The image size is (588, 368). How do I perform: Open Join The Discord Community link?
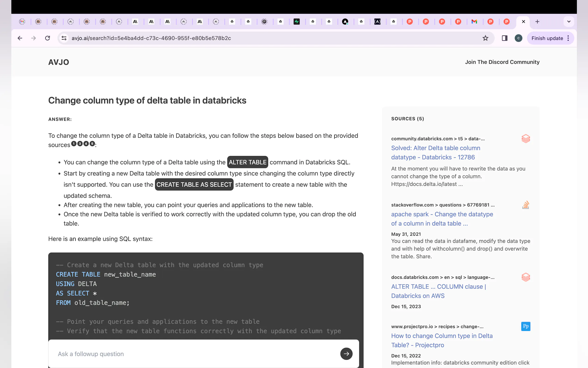tap(502, 62)
